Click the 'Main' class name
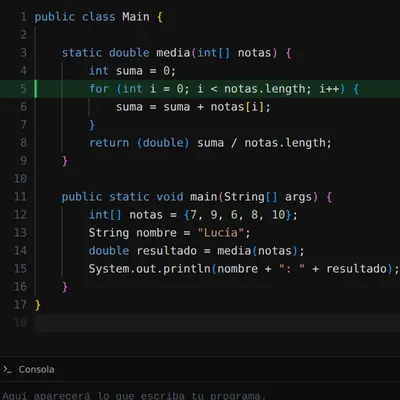The image size is (400, 400). point(136,17)
